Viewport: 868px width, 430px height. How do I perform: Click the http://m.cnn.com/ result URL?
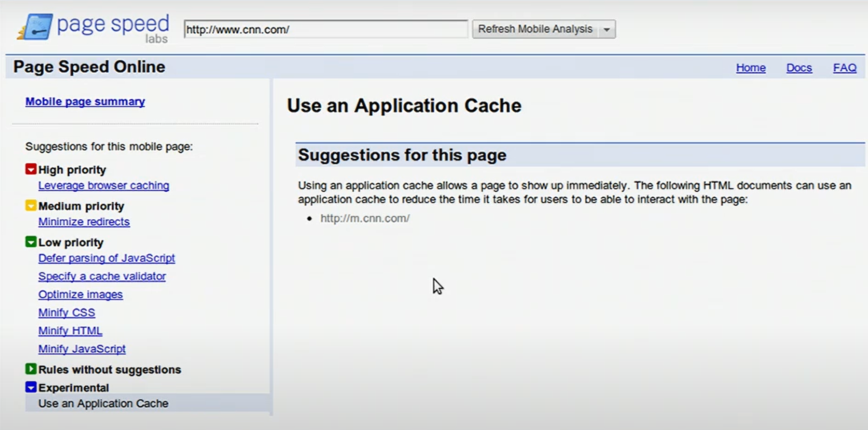point(365,218)
